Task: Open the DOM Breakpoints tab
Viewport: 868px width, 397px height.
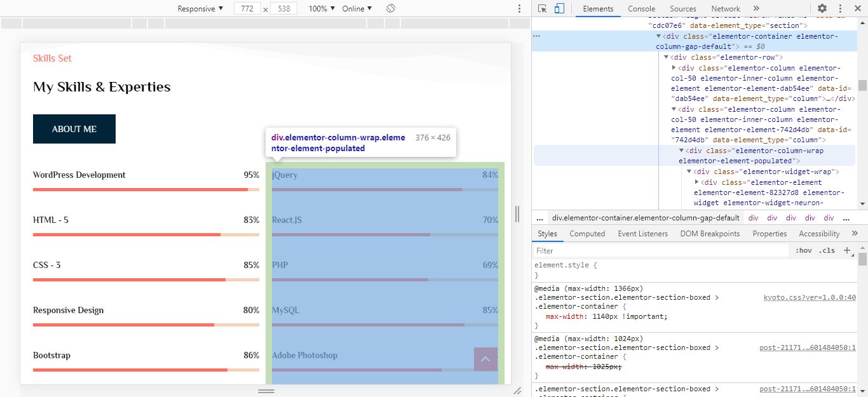Action: [x=710, y=233]
